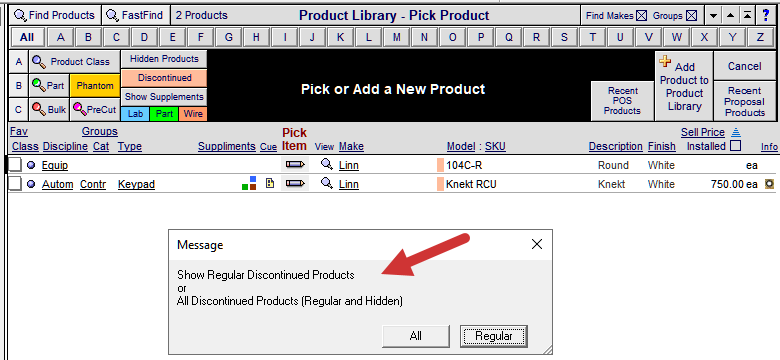
Task: Click the blue help question mark icon
Action: point(766,15)
